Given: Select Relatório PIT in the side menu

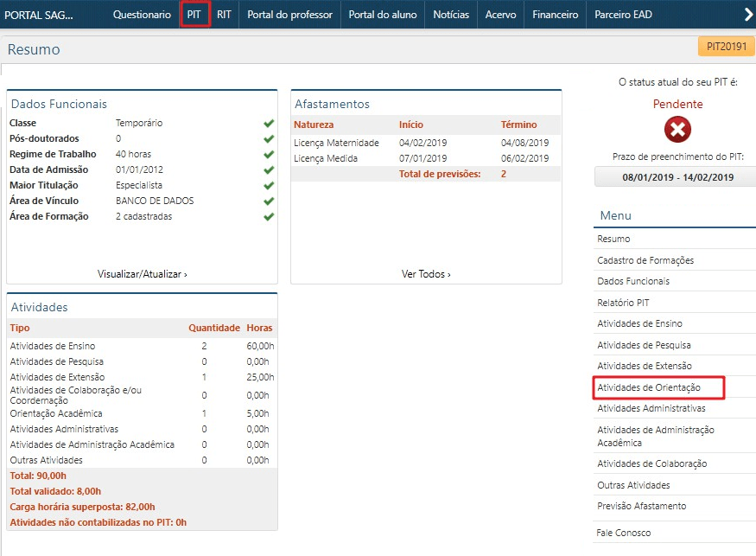Looking at the screenshot, I should [623, 303].
